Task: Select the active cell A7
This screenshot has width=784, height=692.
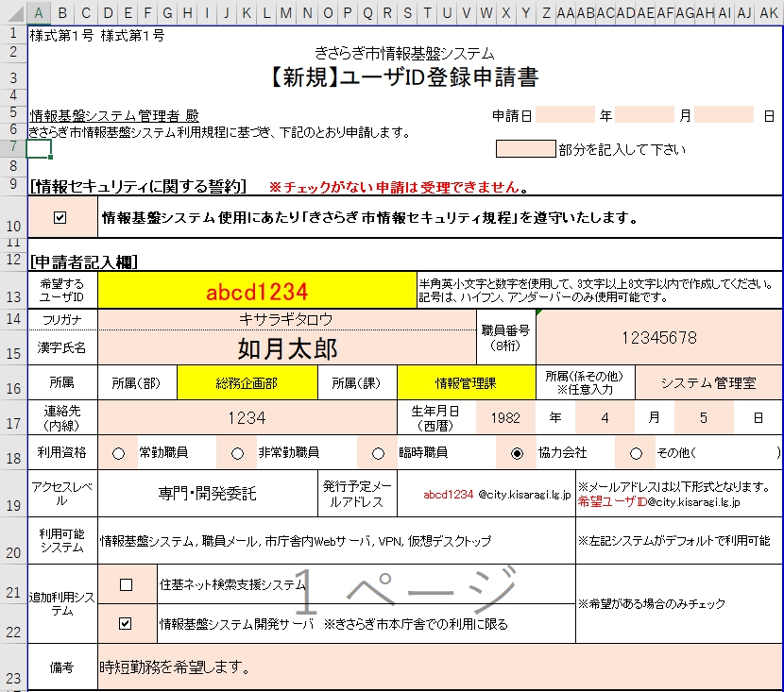Action: [x=39, y=148]
